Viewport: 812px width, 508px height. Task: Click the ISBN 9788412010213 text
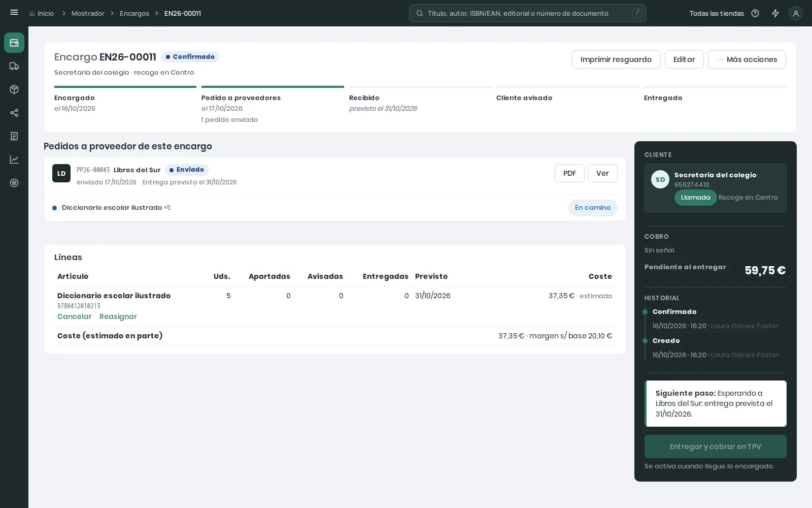[x=79, y=306]
